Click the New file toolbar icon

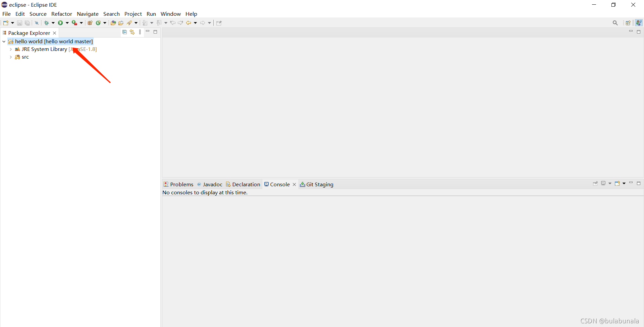click(6, 23)
